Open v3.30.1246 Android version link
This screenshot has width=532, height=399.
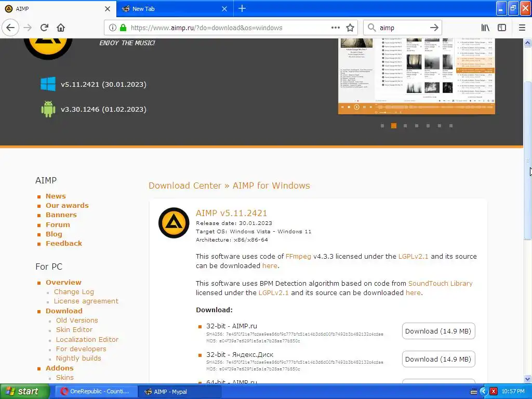103,109
